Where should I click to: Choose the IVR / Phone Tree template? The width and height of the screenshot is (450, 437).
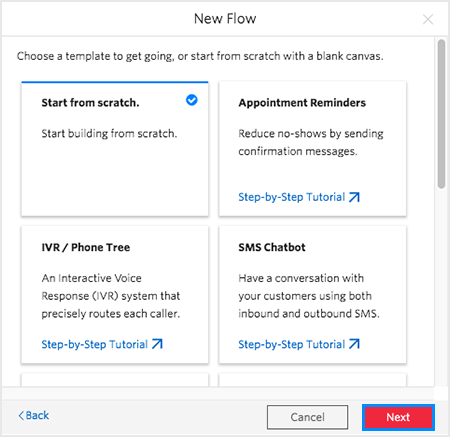(x=115, y=295)
